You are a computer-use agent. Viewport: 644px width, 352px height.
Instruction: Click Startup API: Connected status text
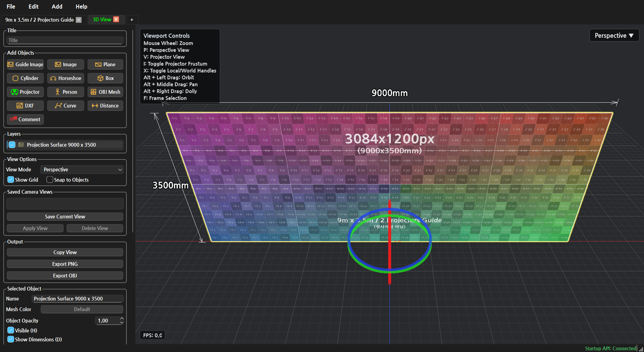[x=611, y=349]
